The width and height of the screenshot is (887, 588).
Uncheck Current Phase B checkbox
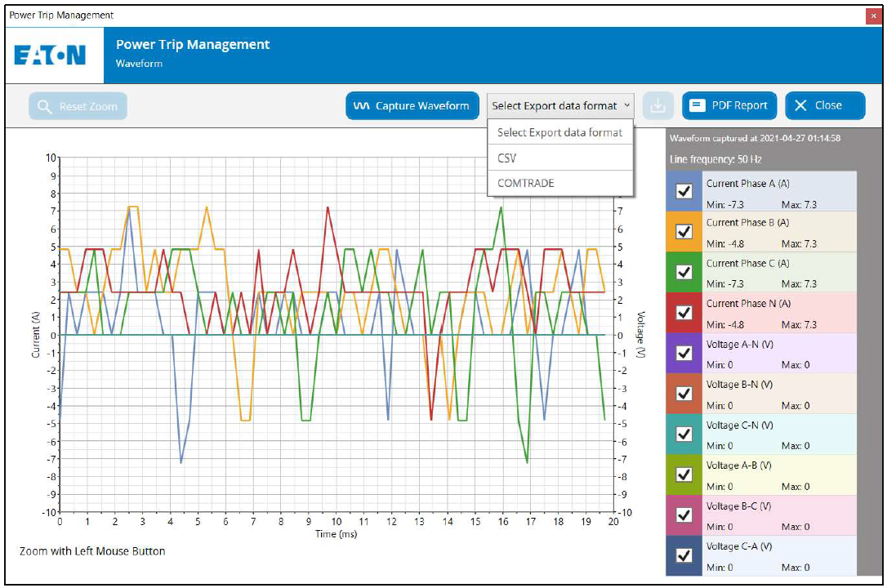(684, 231)
